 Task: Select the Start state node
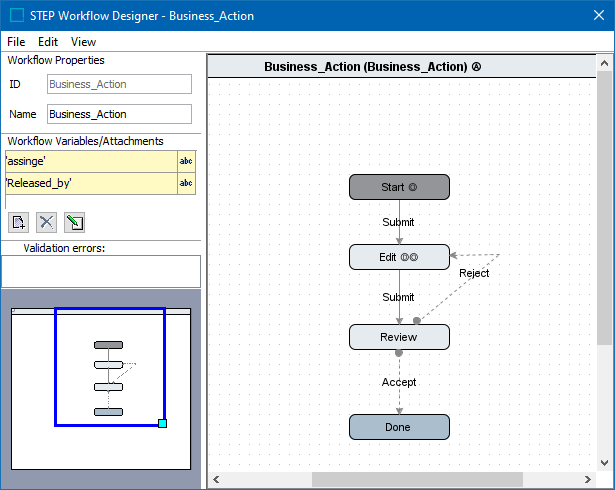coord(399,187)
